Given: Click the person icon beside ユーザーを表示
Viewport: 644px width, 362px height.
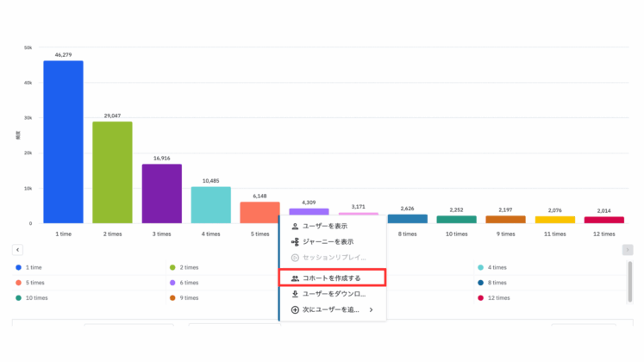Looking at the screenshot, I should click(295, 226).
